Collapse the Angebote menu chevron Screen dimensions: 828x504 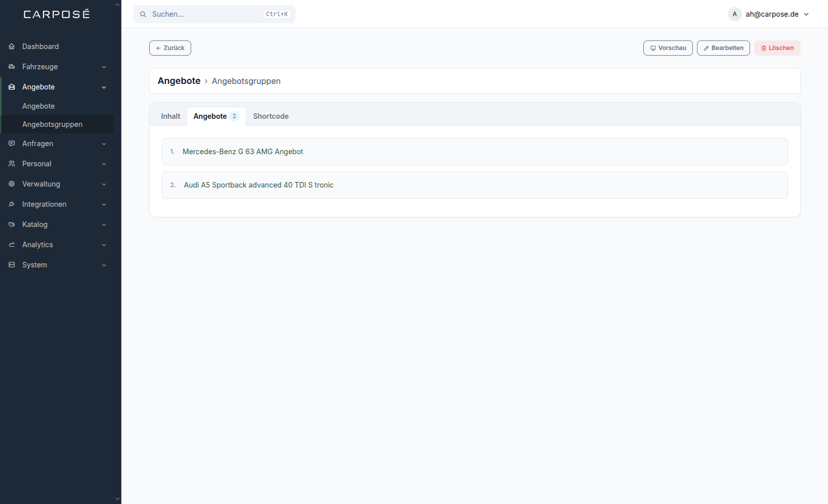[104, 87]
